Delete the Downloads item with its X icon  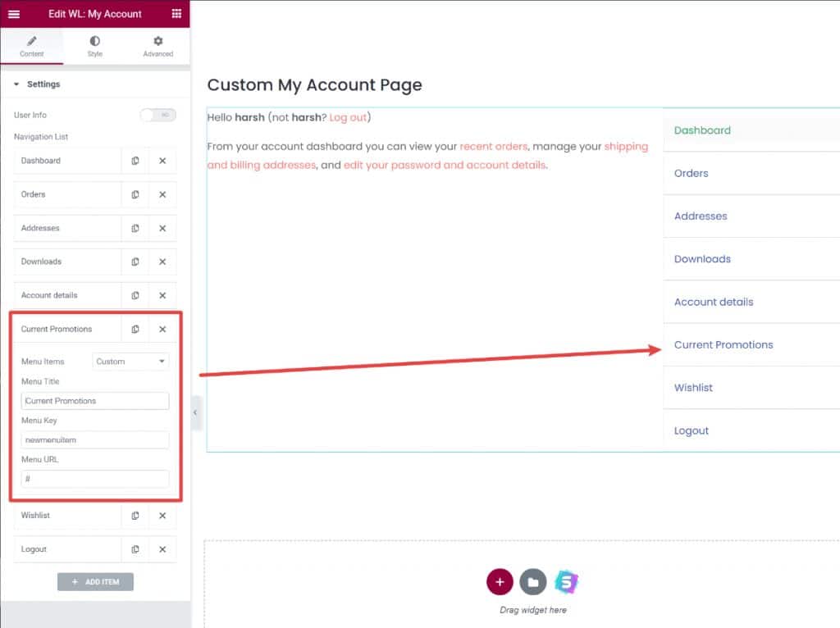tap(162, 262)
